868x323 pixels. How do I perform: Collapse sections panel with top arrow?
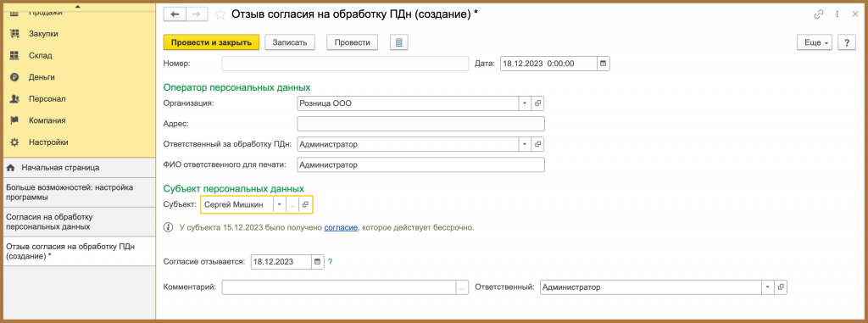tap(77, 6)
